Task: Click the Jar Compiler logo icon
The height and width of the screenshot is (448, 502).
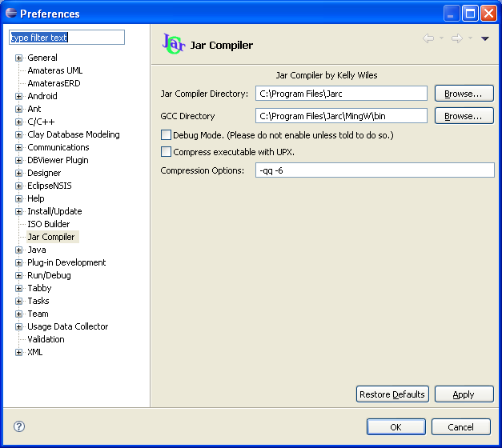Action: pyautogui.click(x=174, y=44)
